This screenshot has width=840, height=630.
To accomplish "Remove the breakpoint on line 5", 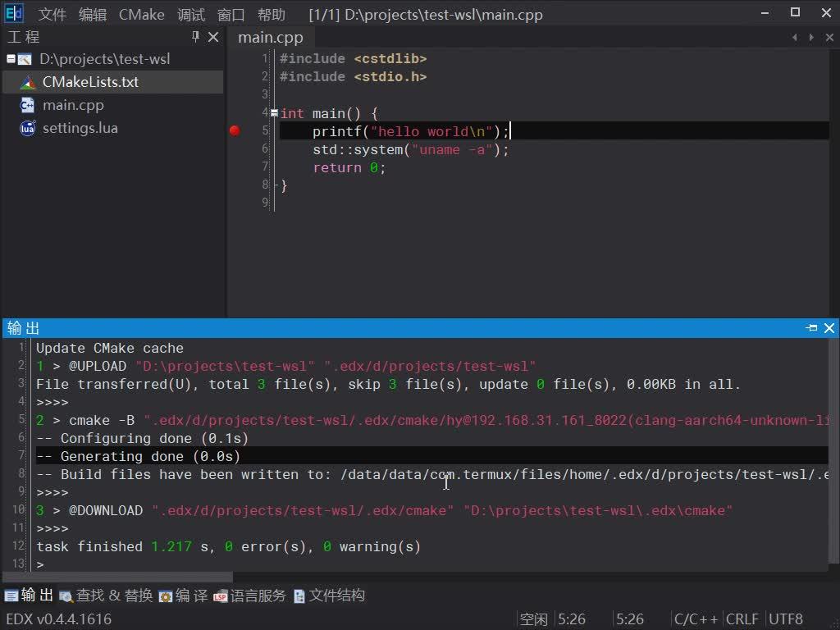I will coord(235,130).
